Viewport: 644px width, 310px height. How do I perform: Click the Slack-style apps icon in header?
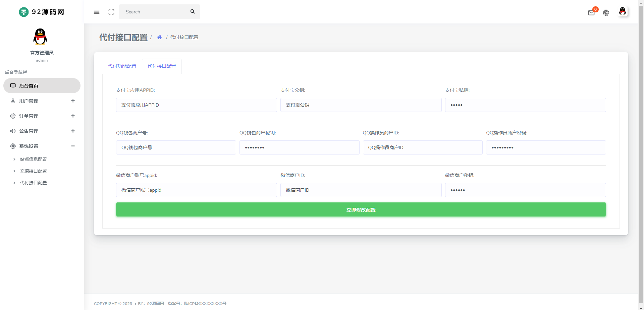[x=606, y=13]
